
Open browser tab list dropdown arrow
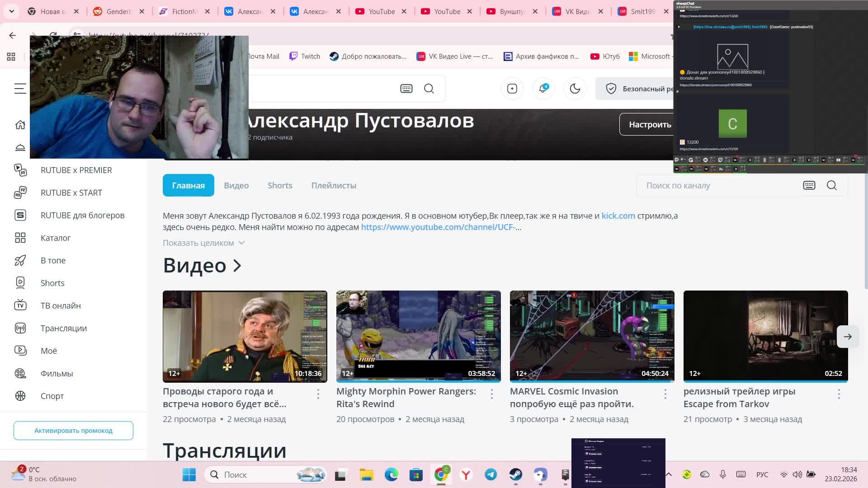pyautogui.click(x=11, y=11)
